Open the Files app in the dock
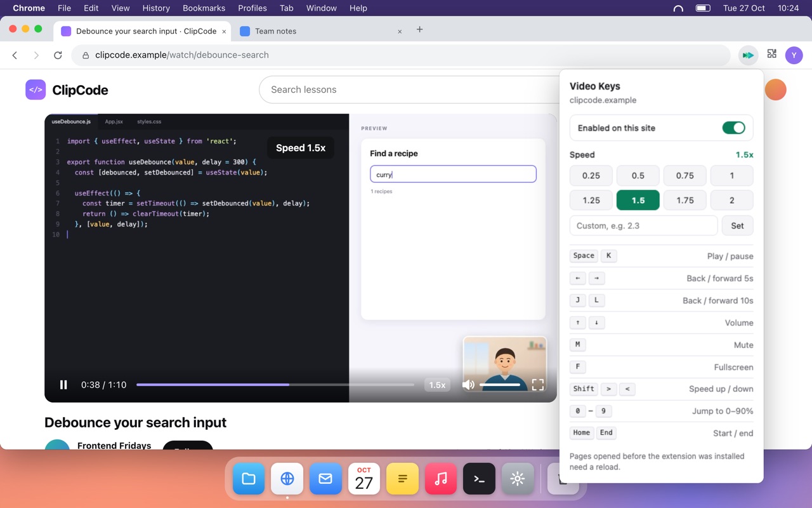The width and height of the screenshot is (812, 508). pyautogui.click(x=249, y=479)
